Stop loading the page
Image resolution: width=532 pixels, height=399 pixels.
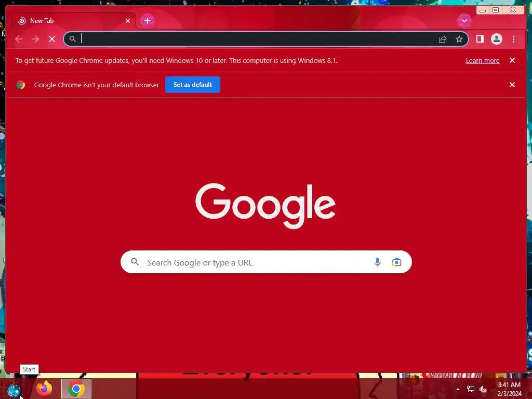click(x=52, y=39)
